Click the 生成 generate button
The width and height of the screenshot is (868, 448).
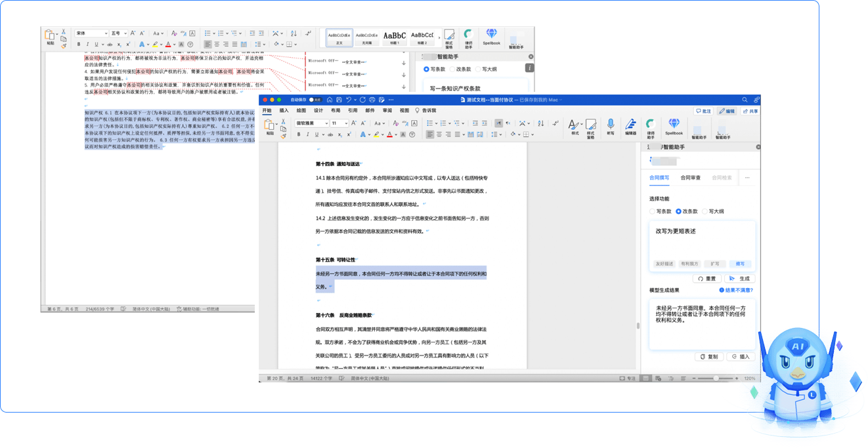tap(740, 279)
